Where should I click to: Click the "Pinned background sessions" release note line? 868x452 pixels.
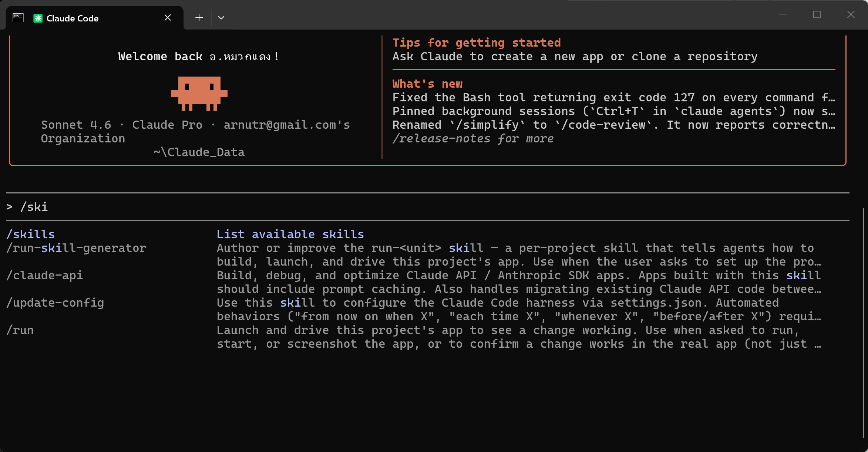(x=614, y=111)
